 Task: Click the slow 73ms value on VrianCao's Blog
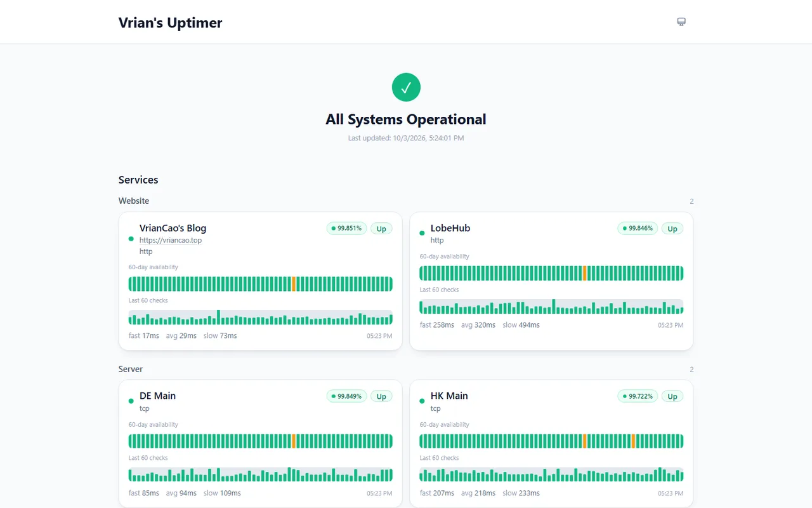220,335
